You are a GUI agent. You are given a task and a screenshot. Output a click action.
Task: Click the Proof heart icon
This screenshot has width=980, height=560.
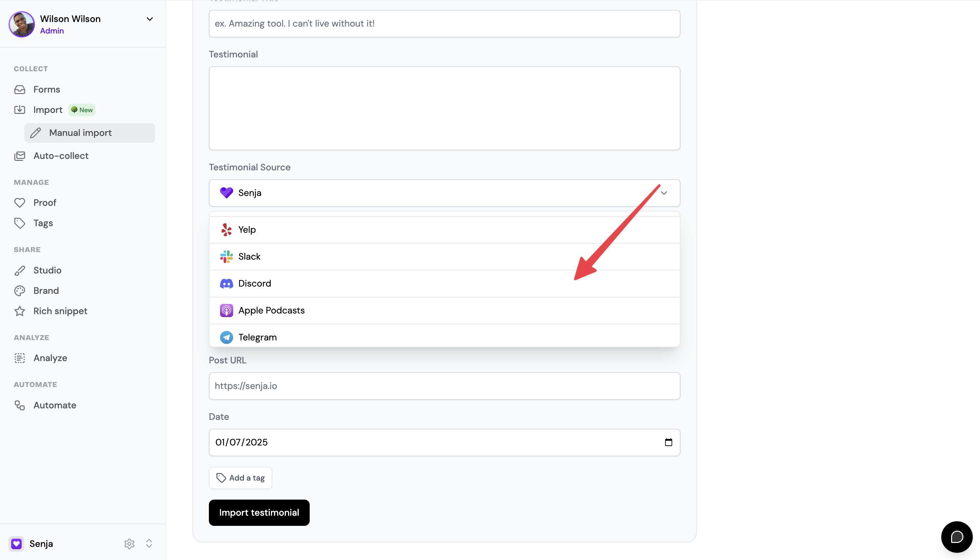tap(20, 203)
